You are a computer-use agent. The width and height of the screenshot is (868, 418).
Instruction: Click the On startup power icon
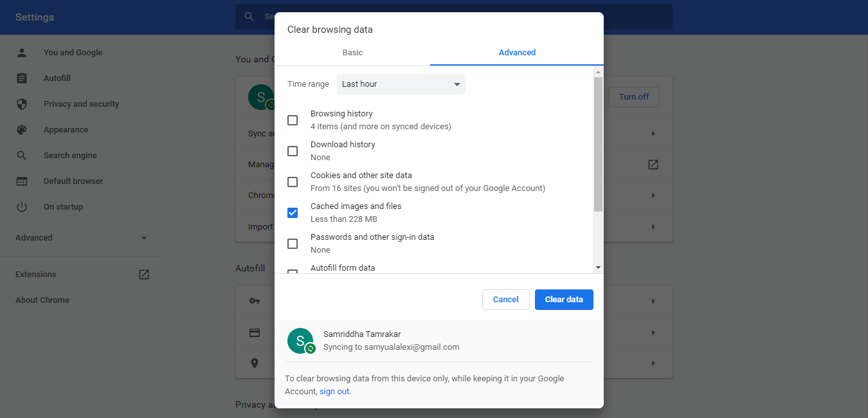22,207
